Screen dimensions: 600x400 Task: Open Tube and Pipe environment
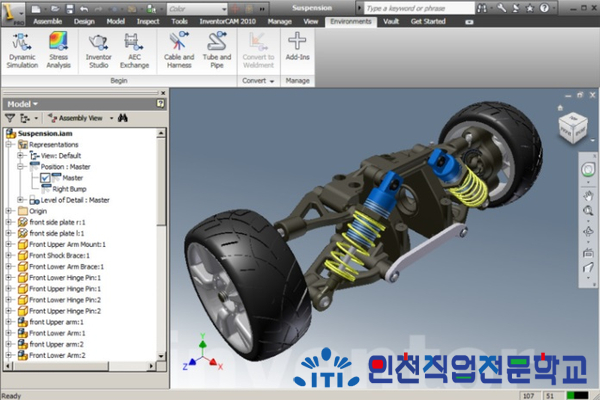217,51
